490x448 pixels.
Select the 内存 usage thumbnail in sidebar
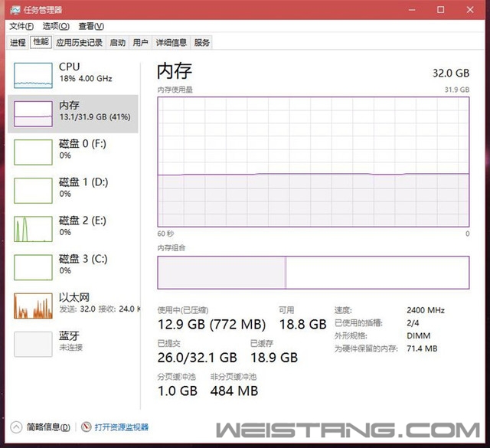tap(33, 114)
